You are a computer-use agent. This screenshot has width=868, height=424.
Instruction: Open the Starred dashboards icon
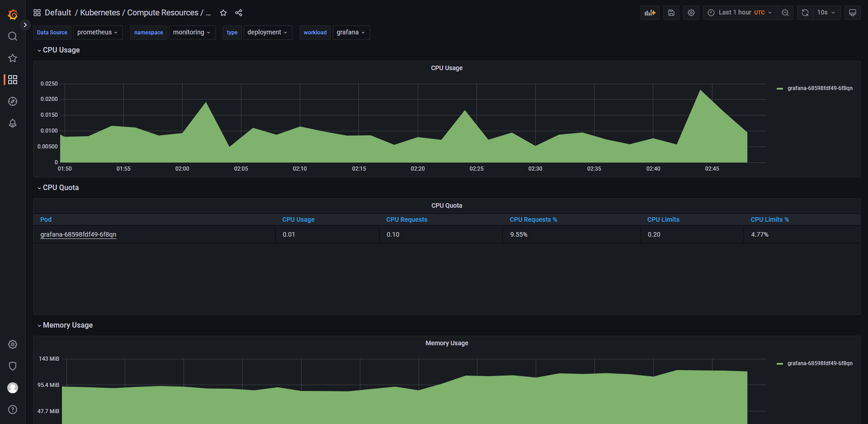pos(13,58)
